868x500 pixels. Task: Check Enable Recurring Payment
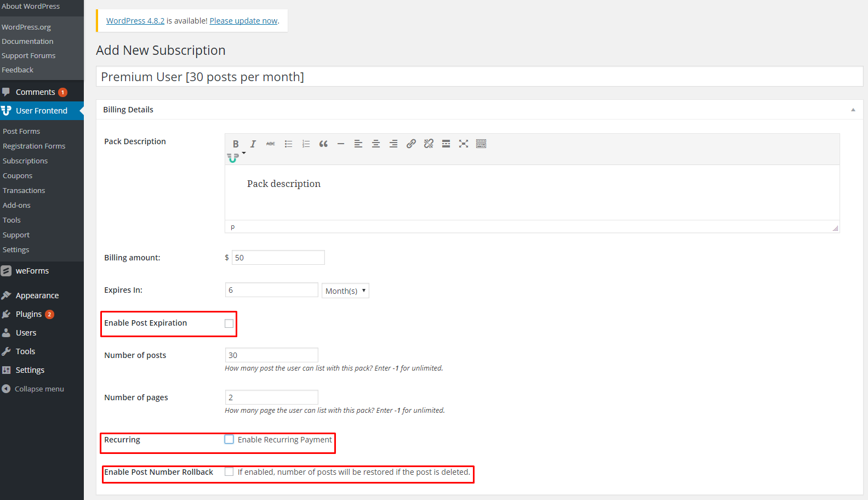[229, 439]
